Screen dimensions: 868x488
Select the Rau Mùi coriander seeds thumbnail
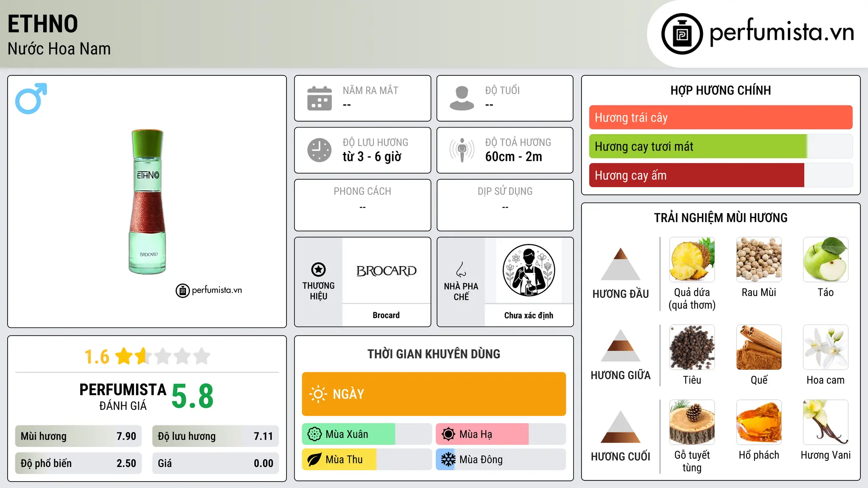coord(759,260)
